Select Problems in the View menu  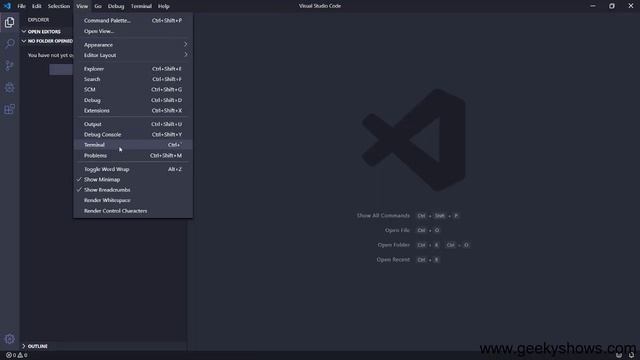[133, 156]
